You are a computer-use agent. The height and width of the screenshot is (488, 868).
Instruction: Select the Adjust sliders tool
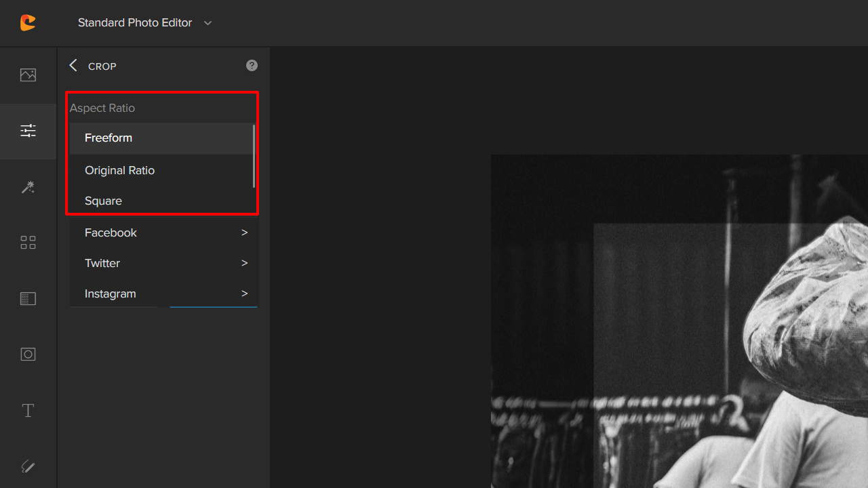28,130
